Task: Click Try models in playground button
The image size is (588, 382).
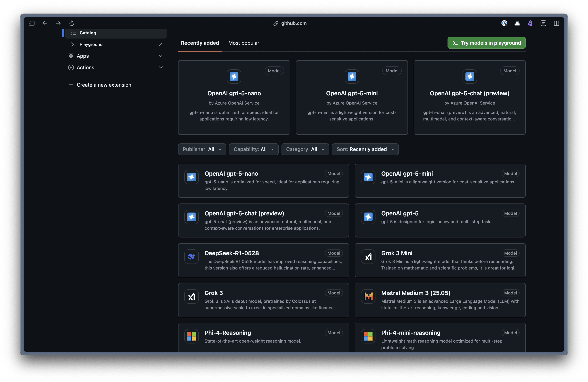Action: point(486,43)
